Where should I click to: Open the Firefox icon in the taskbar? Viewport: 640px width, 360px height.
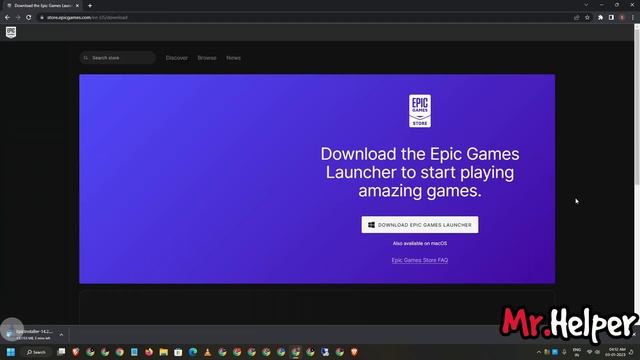point(149,352)
